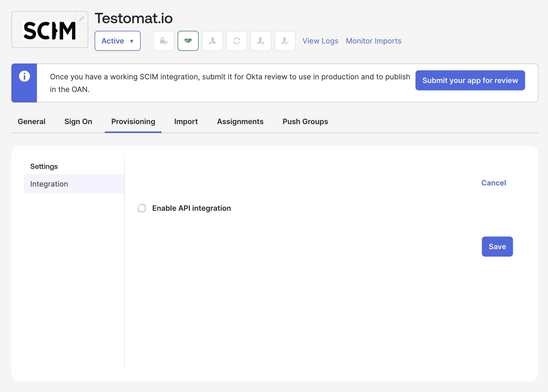Click the info icon on the banner

24,76
